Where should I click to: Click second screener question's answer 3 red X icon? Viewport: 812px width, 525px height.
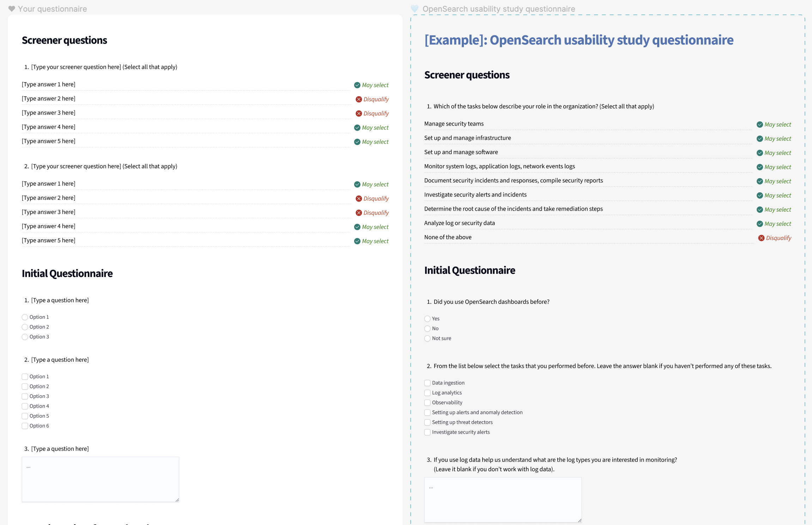tap(359, 213)
